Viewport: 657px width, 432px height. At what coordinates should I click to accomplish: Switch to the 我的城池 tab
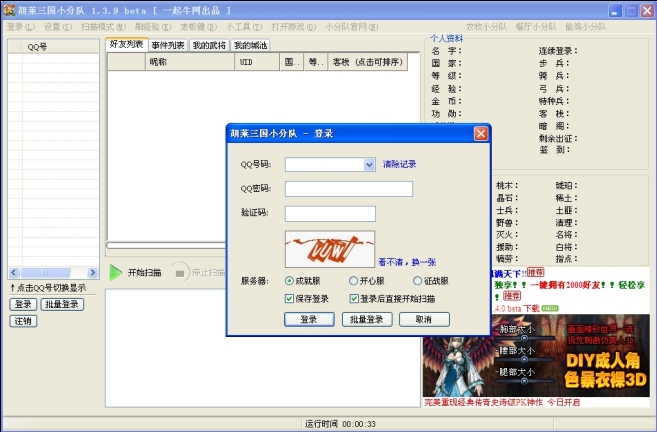click(x=250, y=45)
